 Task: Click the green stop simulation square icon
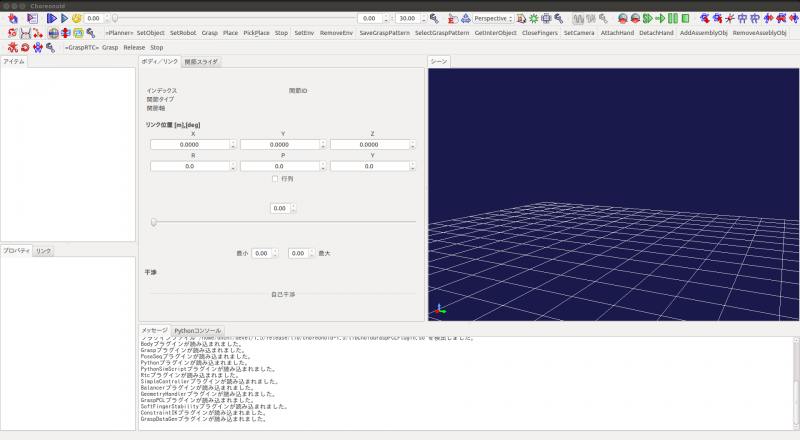pos(685,18)
